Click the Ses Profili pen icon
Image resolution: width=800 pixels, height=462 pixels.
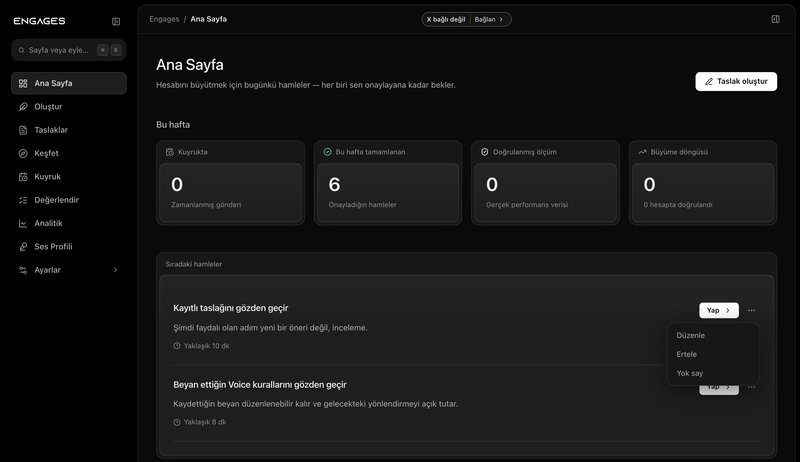[23, 246]
